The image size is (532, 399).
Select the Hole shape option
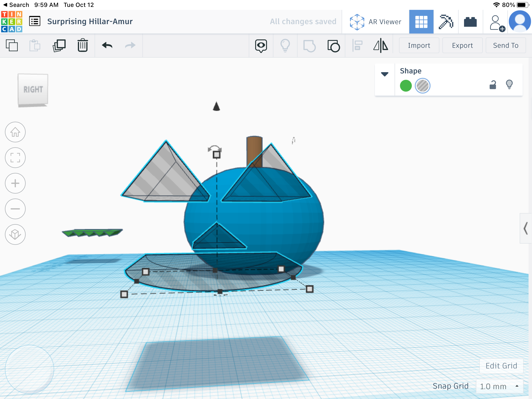tap(422, 86)
